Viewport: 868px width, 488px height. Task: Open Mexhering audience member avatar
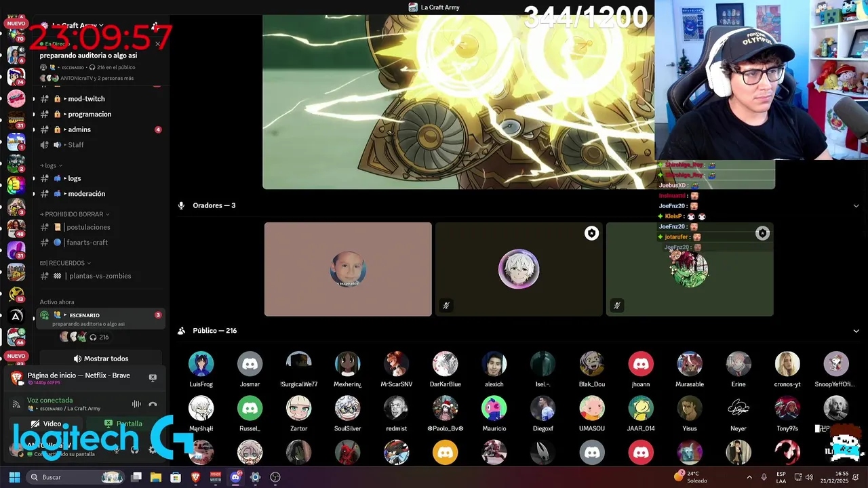[x=347, y=364]
